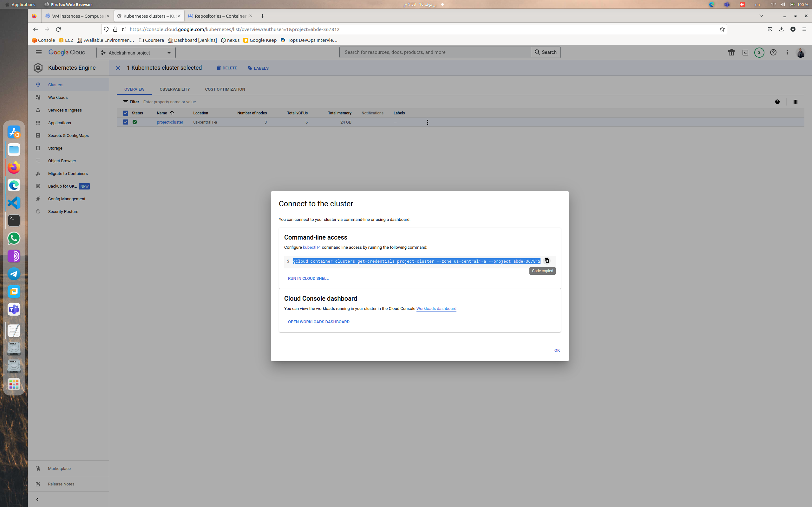Click the resource search input field
The width and height of the screenshot is (812, 507).
[x=435, y=52]
